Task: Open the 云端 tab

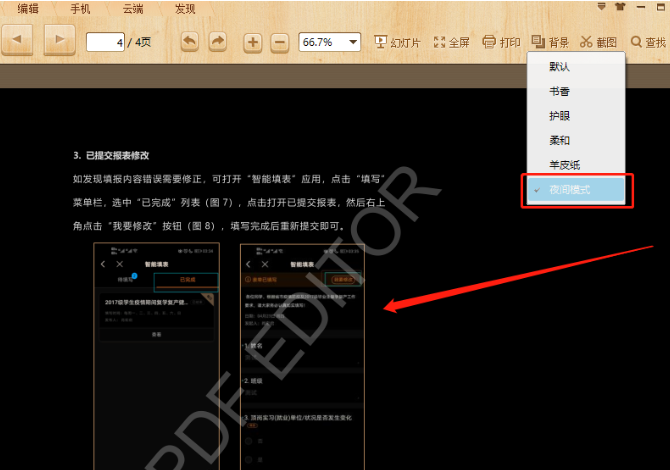Action: click(133, 9)
